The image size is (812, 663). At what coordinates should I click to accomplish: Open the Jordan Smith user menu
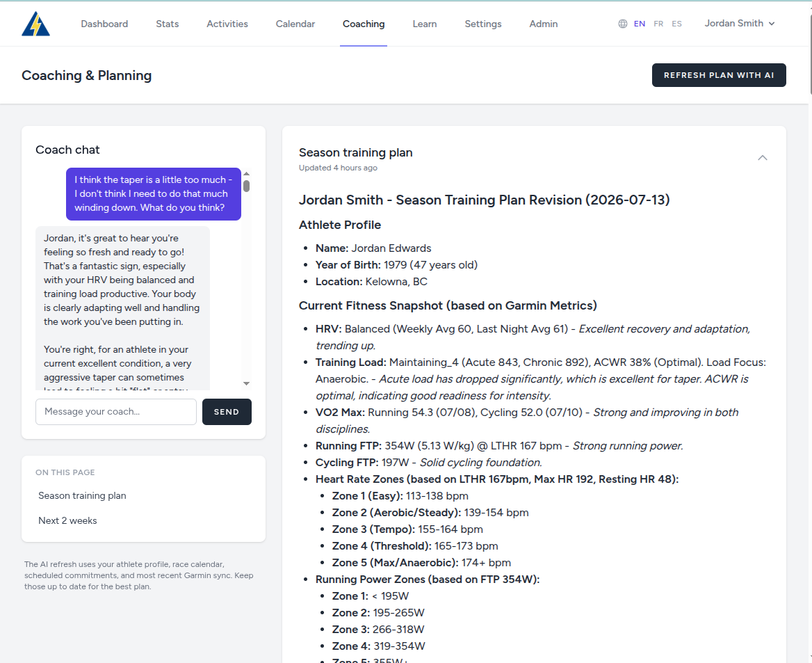740,24
